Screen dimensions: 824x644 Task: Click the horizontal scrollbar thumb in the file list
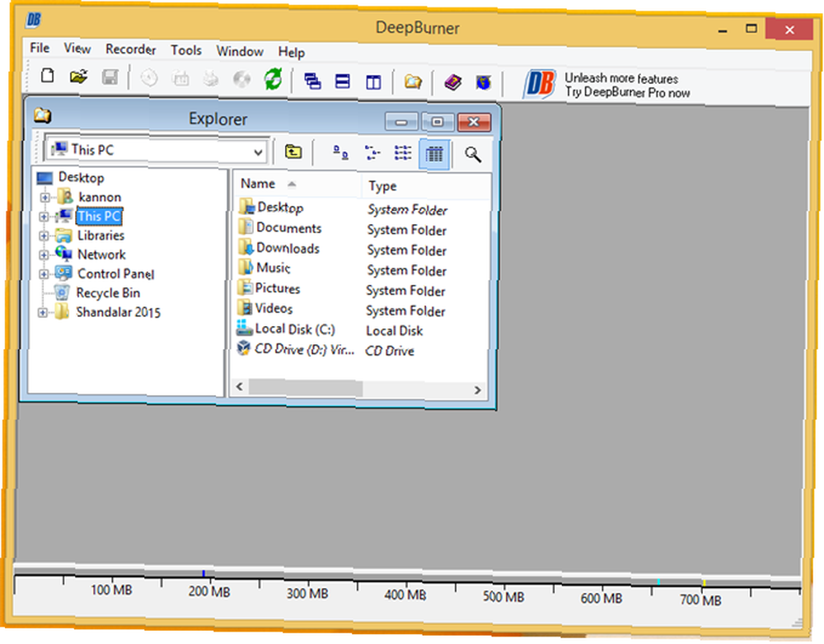coord(306,388)
